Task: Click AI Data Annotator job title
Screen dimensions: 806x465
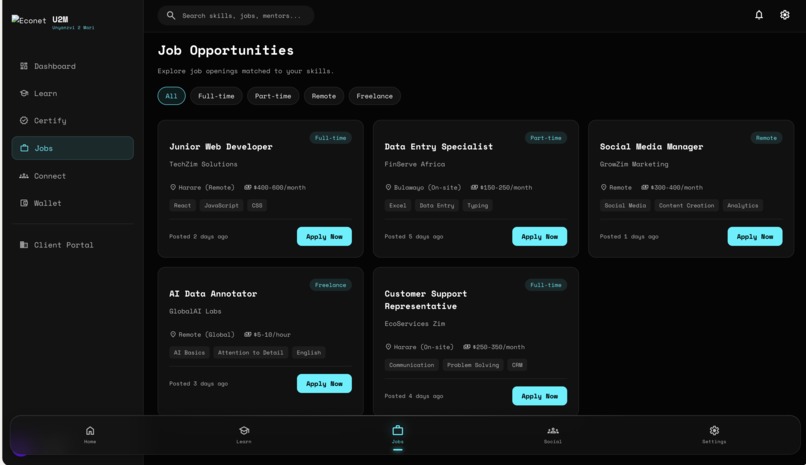Action: pyautogui.click(x=213, y=293)
